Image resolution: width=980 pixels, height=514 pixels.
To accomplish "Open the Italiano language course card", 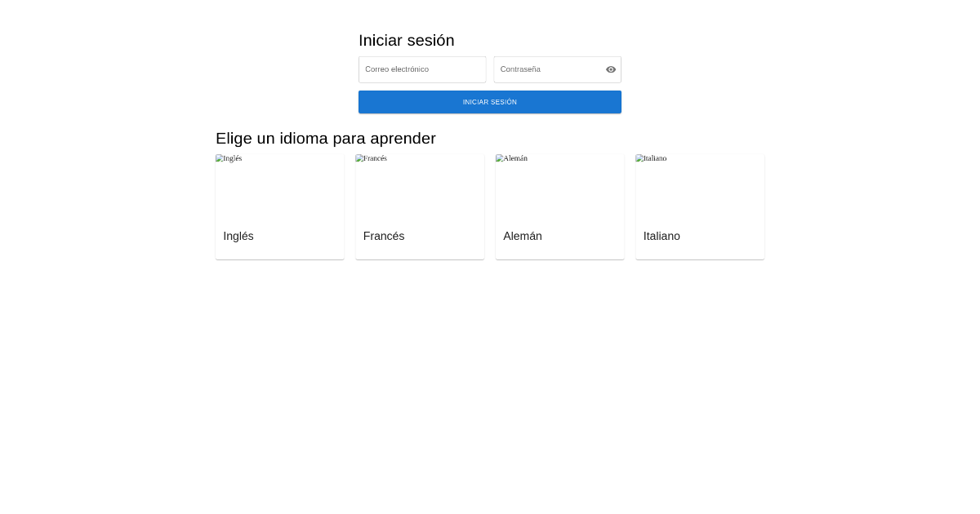I will click(699, 206).
